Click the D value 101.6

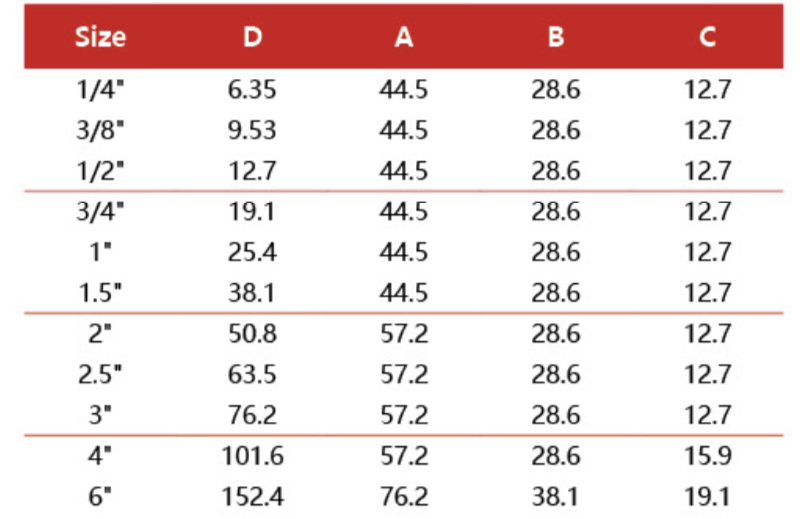252,457
